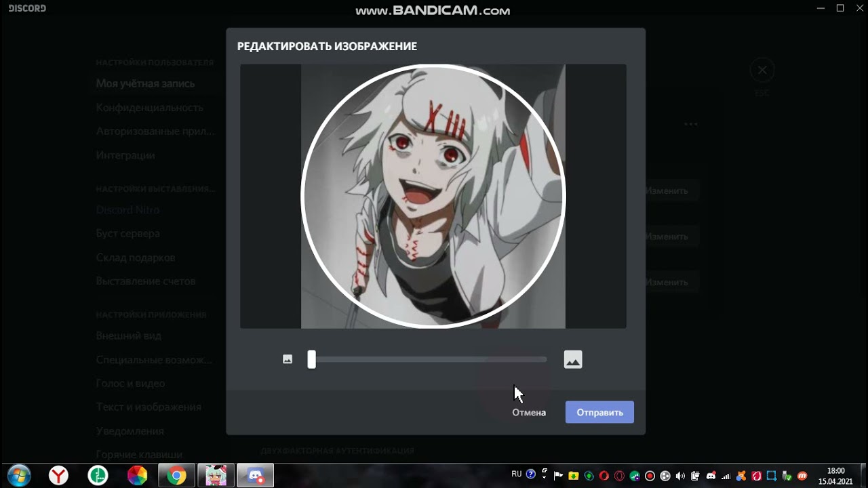Click the three-dots menu behind the dialog

point(690,124)
